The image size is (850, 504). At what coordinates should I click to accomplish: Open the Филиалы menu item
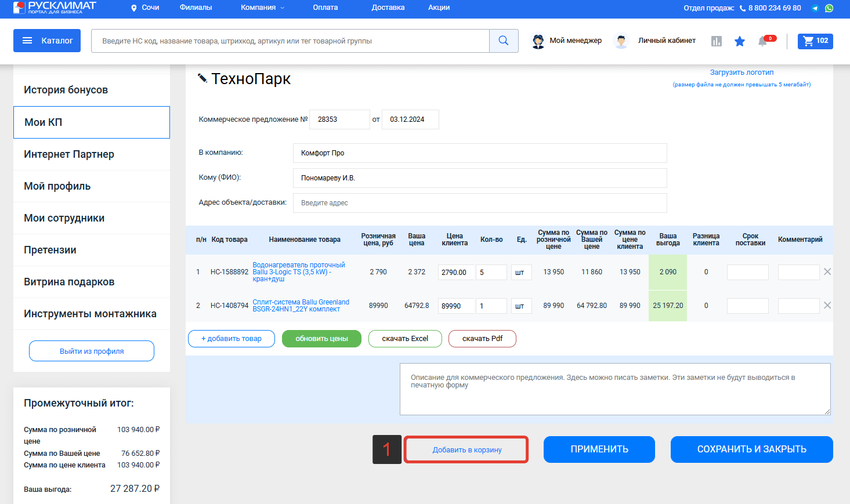click(x=196, y=8)
